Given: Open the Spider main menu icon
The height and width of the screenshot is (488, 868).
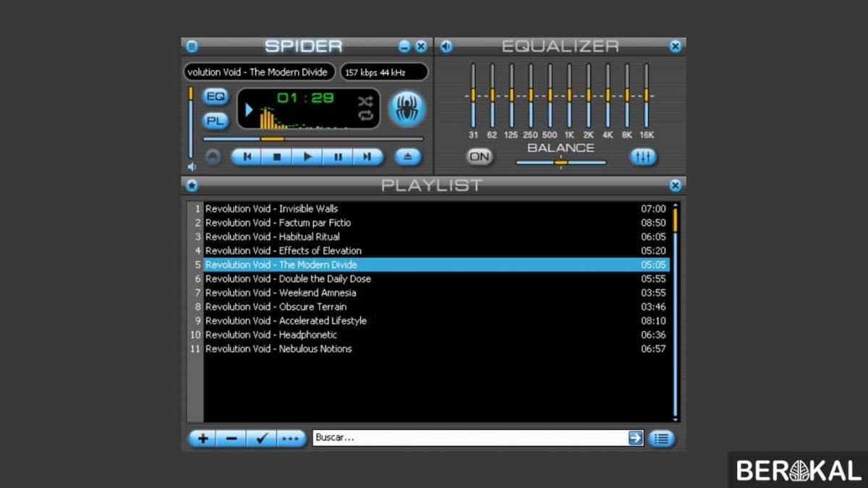Looking at the screenshot, I should 192,46.
